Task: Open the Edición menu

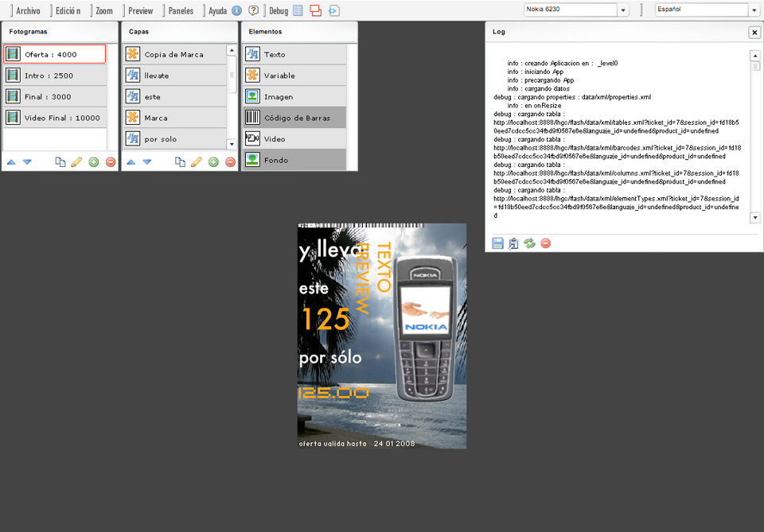Action: (68, 10)
